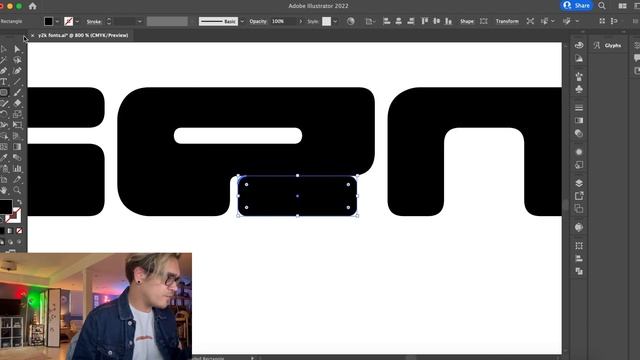
Task: Select the Direct Selection tool
Action: (17, 49)
